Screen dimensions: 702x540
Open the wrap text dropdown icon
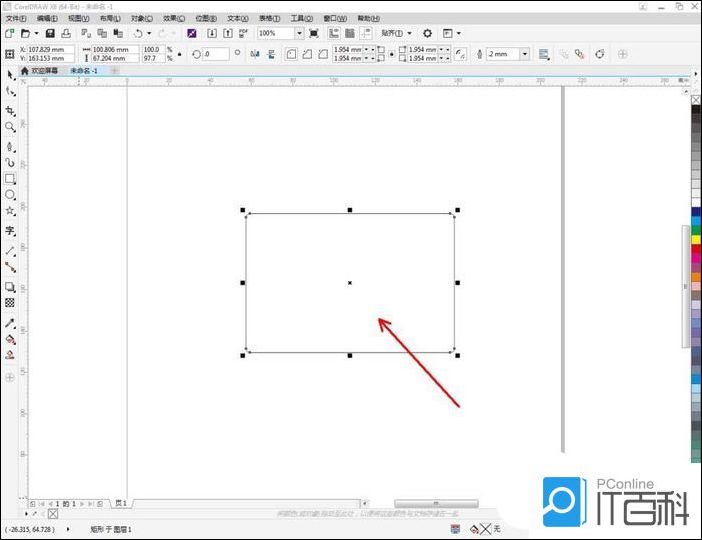(x=544, y=54)
